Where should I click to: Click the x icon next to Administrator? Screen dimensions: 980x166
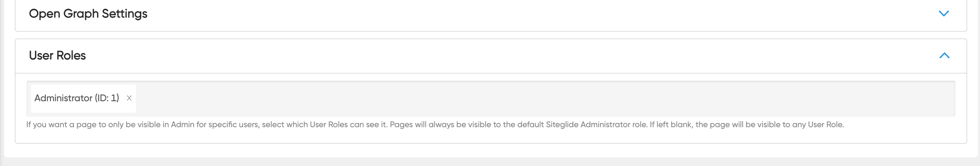[x=129, y=98]
